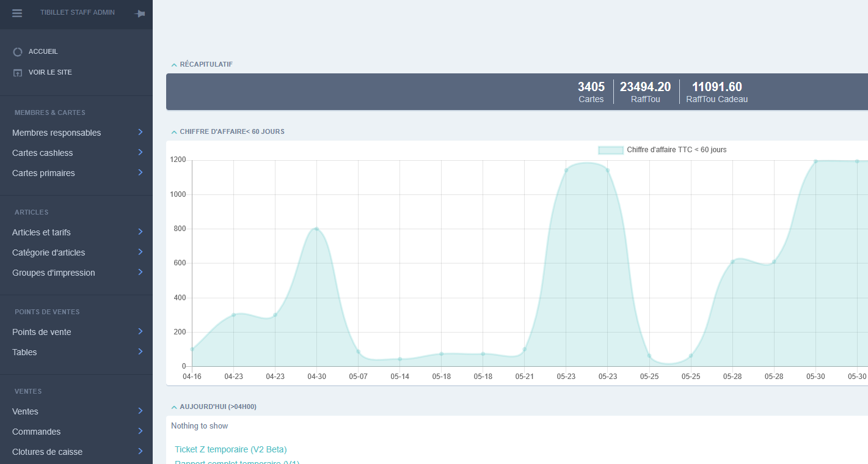Select the 04-30 data point peak

(x=316, y=229)
